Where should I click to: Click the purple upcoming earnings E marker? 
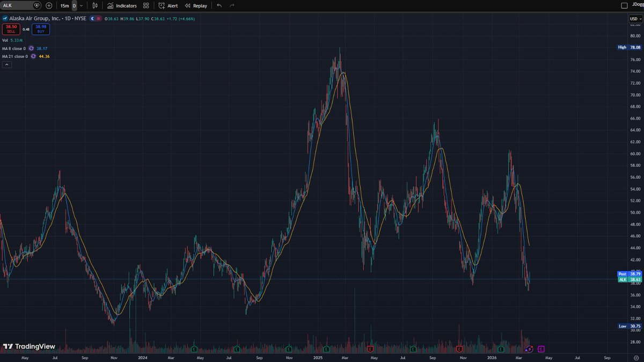click(x=541, y=349)
